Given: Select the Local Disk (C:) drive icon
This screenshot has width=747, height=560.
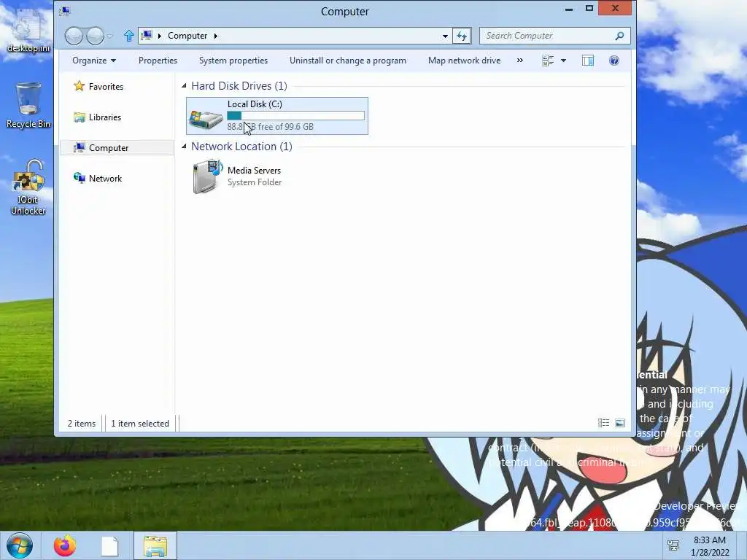Looking at the screenshot, I should click(206, 119).
